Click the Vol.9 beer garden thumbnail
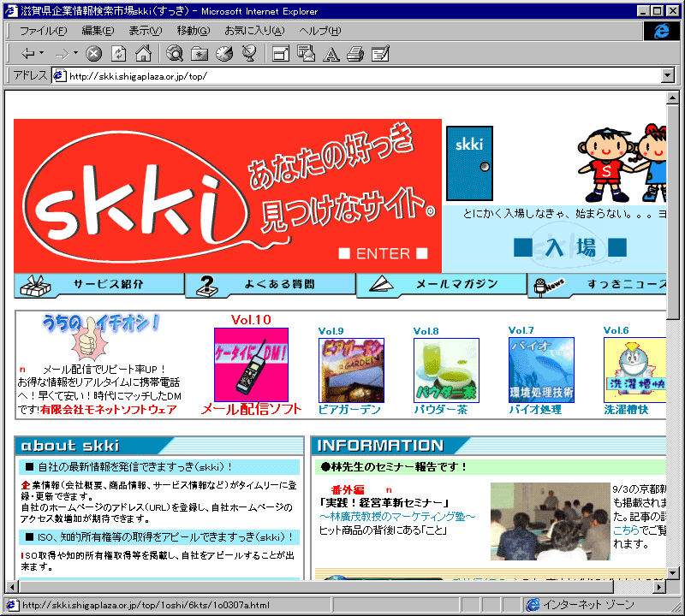 tap(351, 370)
